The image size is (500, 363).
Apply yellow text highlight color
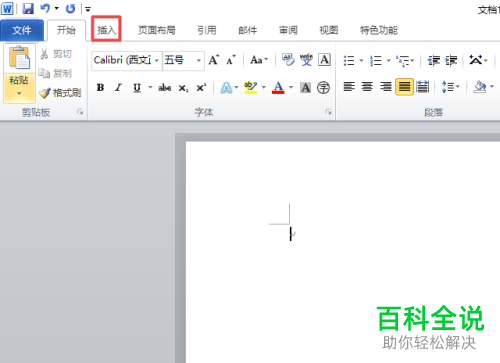pos(251,88)
